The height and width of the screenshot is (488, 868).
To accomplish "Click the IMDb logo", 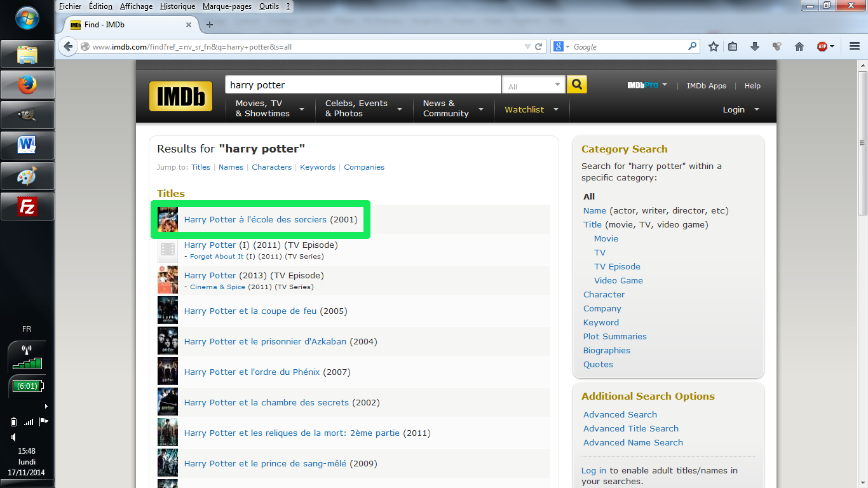I will click(181, 97).
